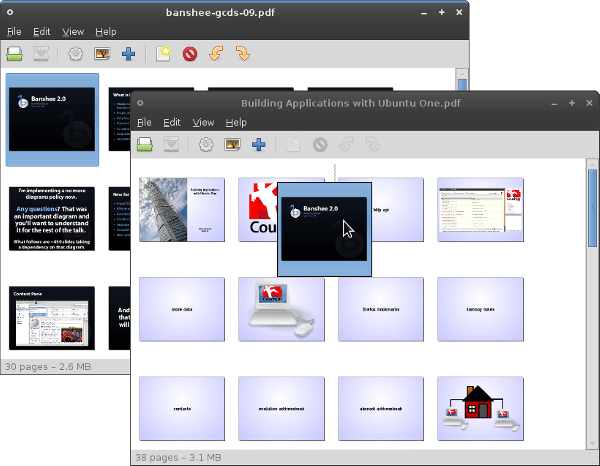Click Open icon in Ubuntu One window toolbar
Screen dimensions: 600x466
pyautogui.click(x=145, y=144)
